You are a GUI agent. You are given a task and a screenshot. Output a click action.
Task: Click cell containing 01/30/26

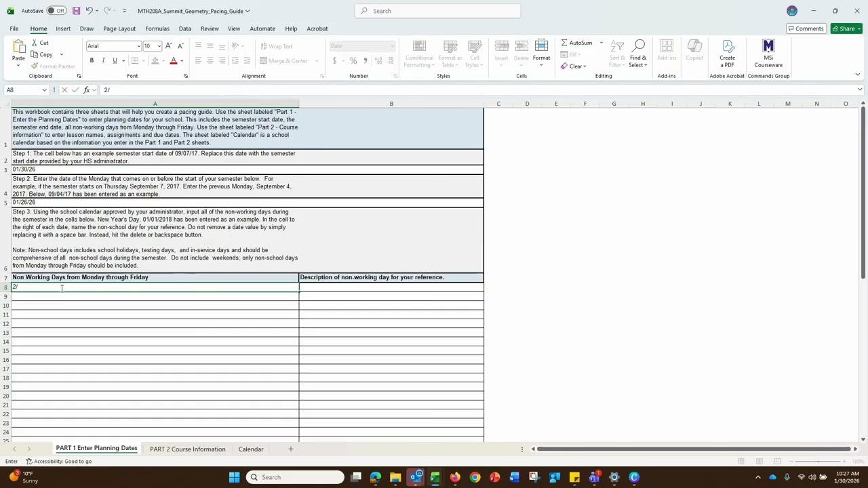155,169
